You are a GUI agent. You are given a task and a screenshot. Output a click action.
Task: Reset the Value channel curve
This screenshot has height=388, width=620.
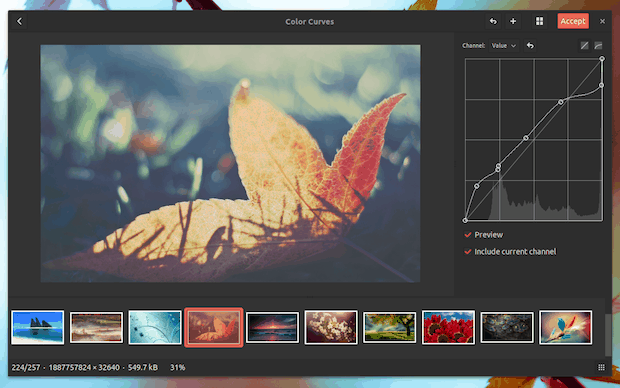click(x=530, y=46)
